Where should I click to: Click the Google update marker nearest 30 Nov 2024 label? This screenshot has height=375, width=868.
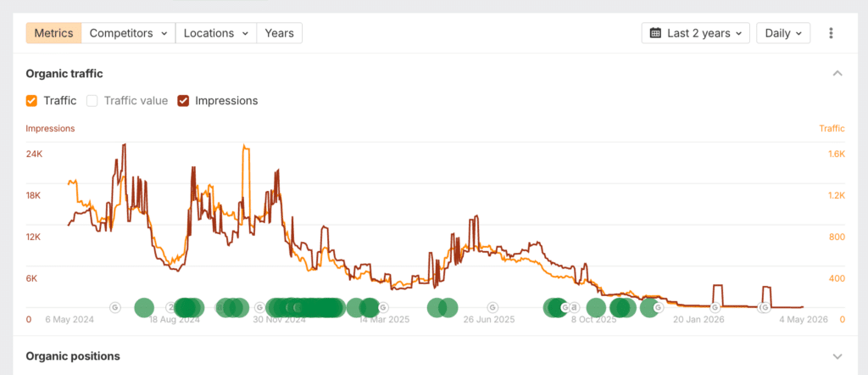point(259,307)
